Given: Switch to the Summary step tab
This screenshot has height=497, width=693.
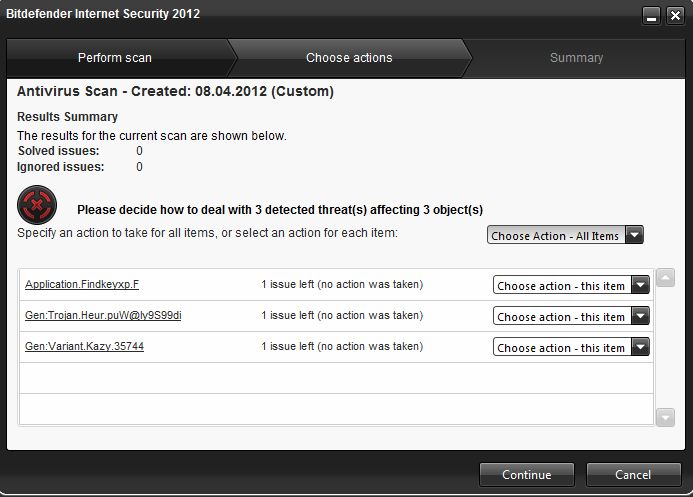Looking at the screenshot, I should coord(576,58).
